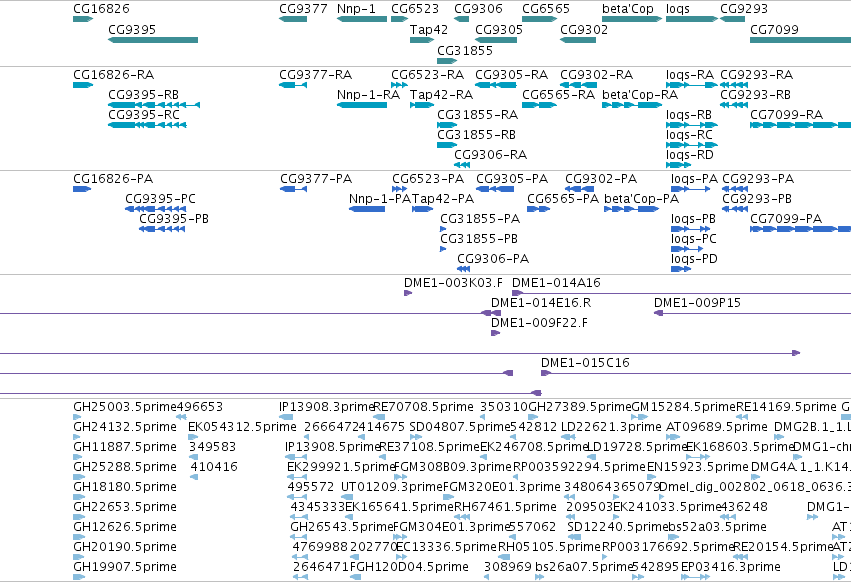Viewport: 851px width, 582px height.
Task: Select the CG16826 gene glyph
Action: pos(83,19)
